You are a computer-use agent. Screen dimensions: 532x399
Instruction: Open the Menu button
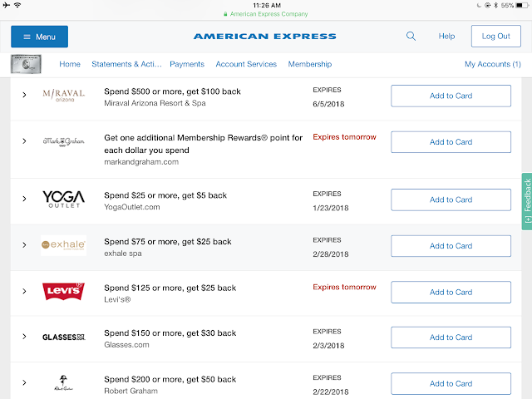point(39,37)
